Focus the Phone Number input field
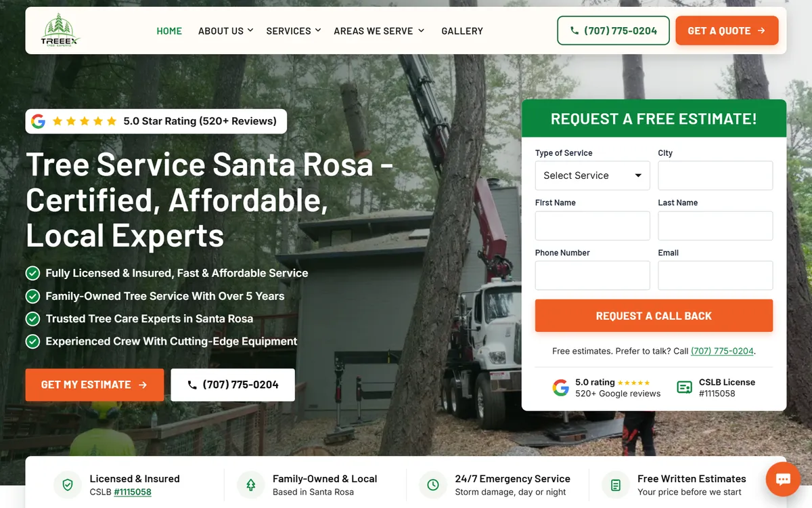Screen dimensions: 812x508 point(592,276)
